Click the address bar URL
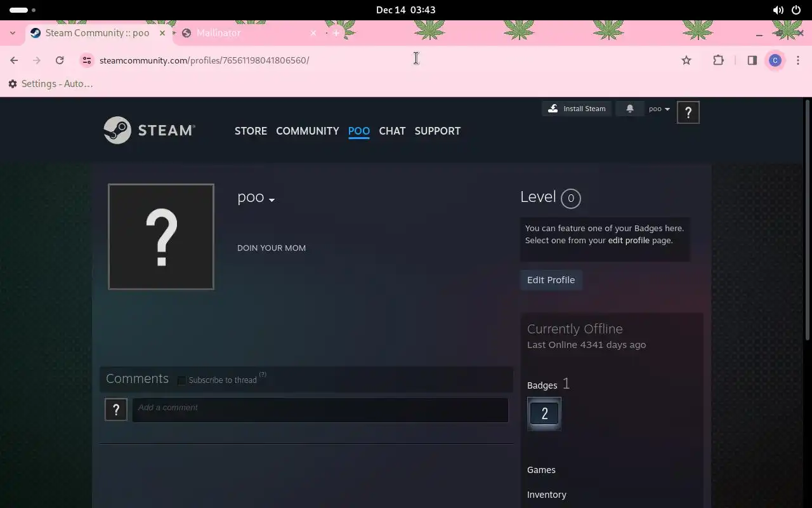812x508 pixels. (x=204, y=60)
